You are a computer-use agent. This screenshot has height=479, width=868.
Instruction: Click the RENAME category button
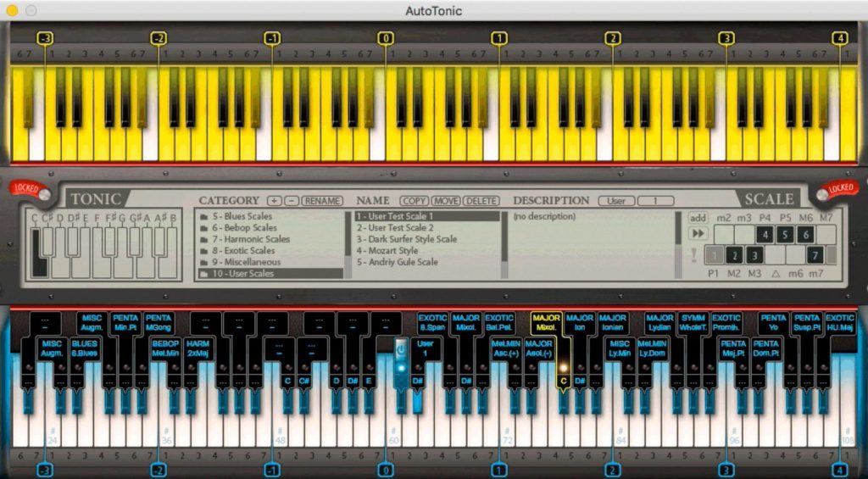pos(322,201)
